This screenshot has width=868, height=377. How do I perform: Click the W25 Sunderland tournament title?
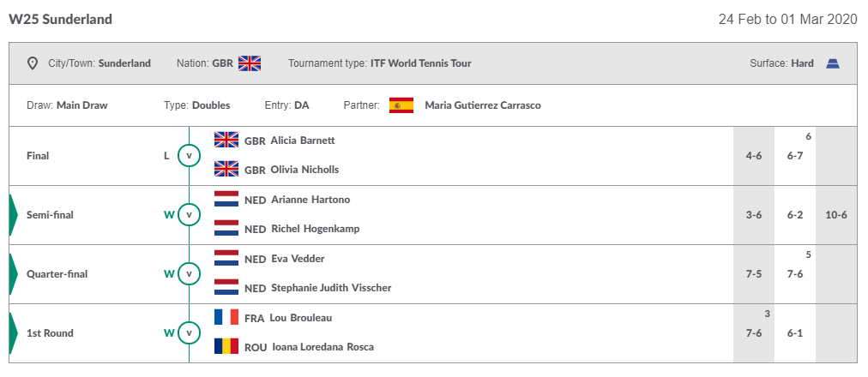coord(60,20)
